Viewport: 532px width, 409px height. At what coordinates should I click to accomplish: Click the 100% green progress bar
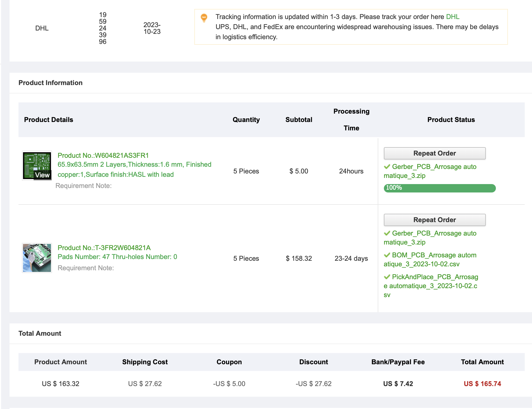click(x=440, y=188)
